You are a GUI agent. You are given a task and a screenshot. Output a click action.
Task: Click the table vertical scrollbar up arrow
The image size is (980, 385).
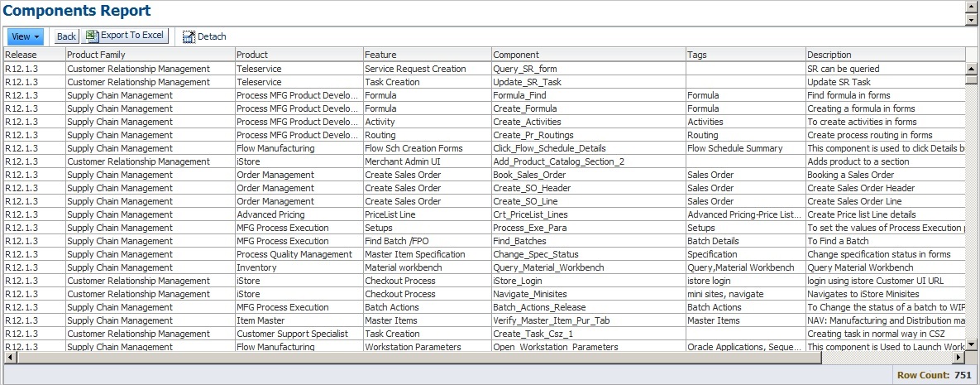971,68
